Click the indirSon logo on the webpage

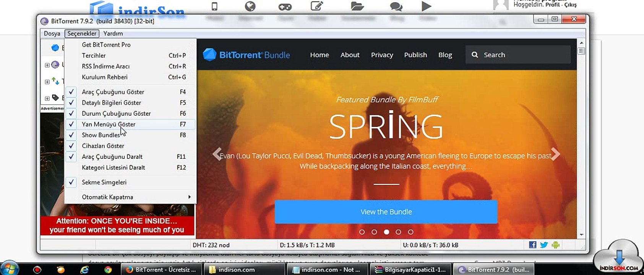pos(138,9)
